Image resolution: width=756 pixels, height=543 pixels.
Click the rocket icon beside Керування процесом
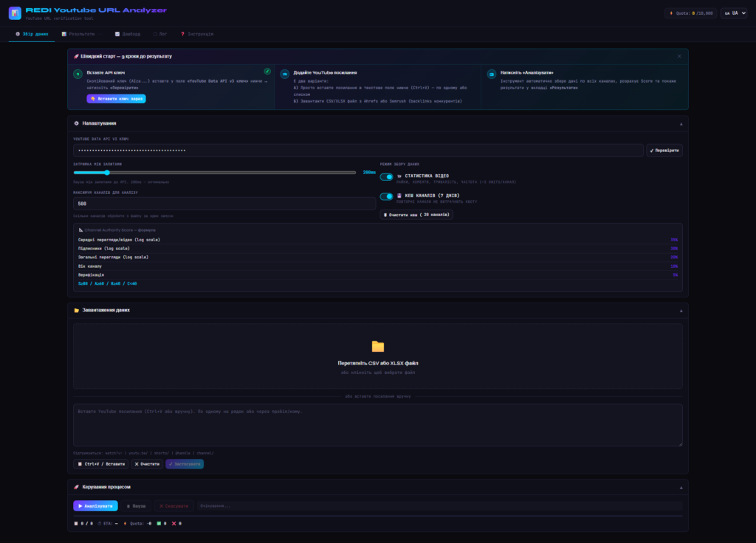click(77, 487)
